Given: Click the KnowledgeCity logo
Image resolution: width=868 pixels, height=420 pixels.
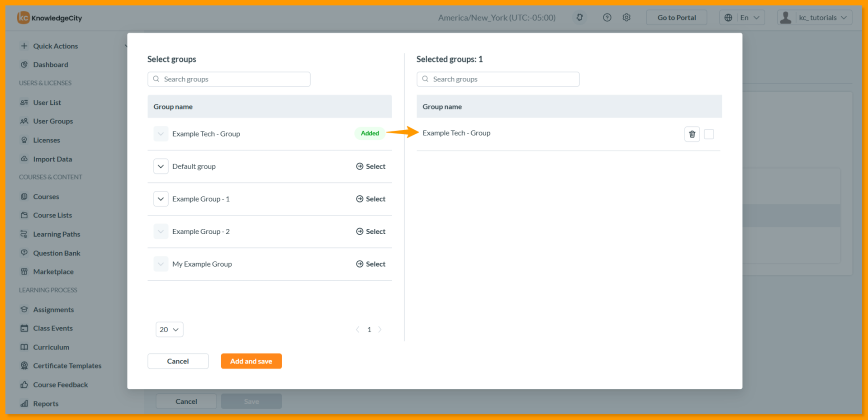Looking at the screenshot, I should coord(50,18).
